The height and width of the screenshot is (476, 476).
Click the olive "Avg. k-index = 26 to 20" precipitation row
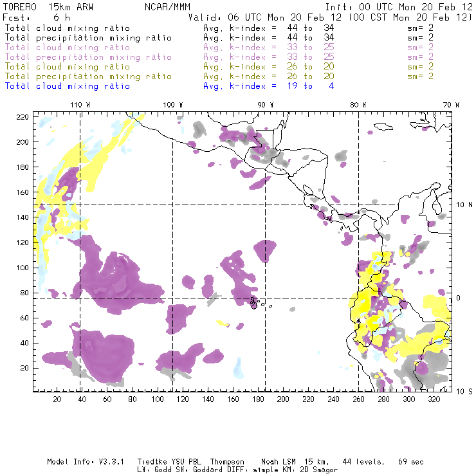coord(269,76)
